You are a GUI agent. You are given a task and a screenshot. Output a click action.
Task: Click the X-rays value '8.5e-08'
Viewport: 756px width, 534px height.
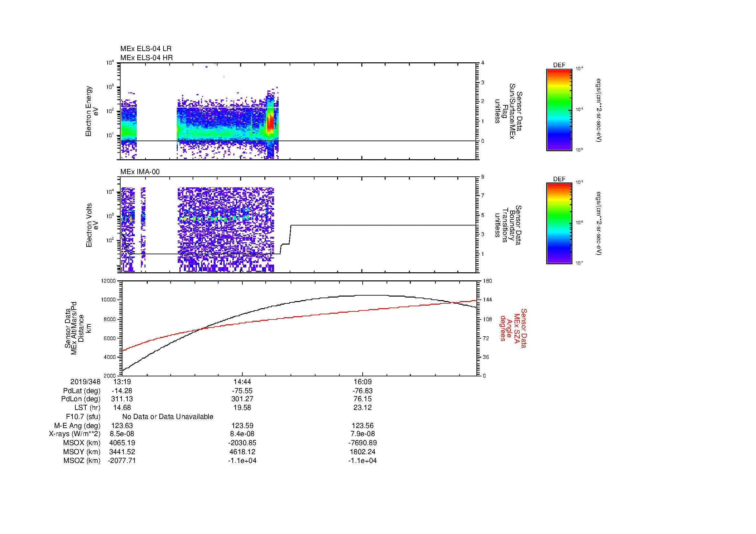coord(122,434)
